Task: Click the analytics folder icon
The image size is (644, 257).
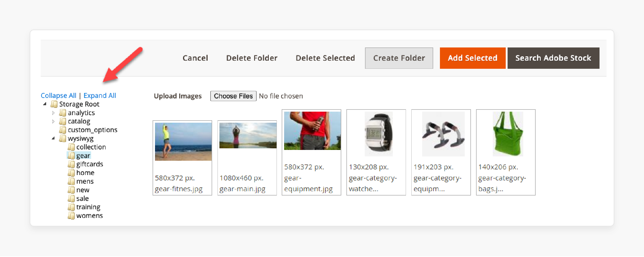Action: coord(63,113)
